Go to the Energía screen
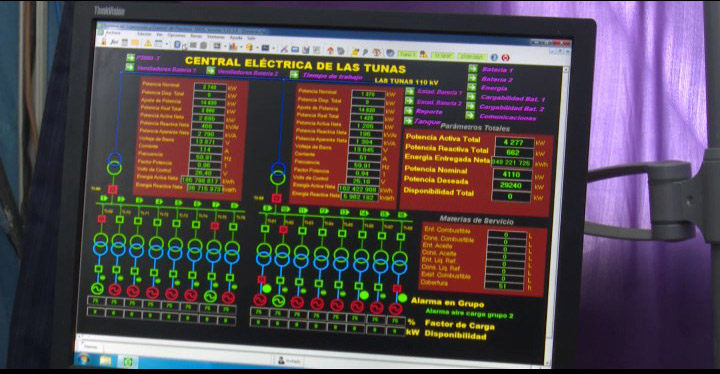The height and width of the screenshot is (374, 720). coord(494,88)
